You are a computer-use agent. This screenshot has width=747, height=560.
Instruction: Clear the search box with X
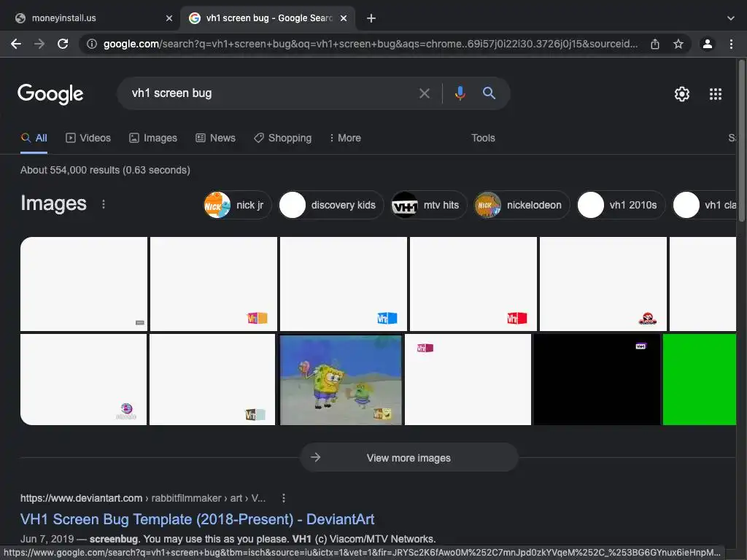[x=425, y=93]
